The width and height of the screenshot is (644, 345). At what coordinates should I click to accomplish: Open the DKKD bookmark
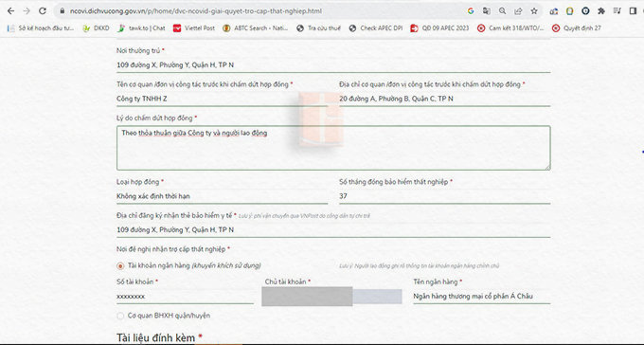point(96,28)
